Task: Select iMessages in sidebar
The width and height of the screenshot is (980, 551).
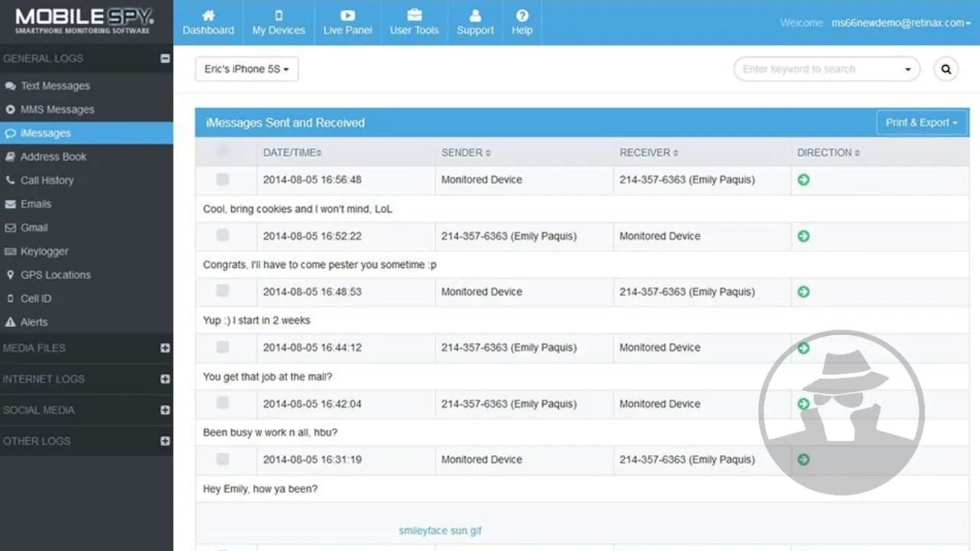Action: click(x=87, y=133)
